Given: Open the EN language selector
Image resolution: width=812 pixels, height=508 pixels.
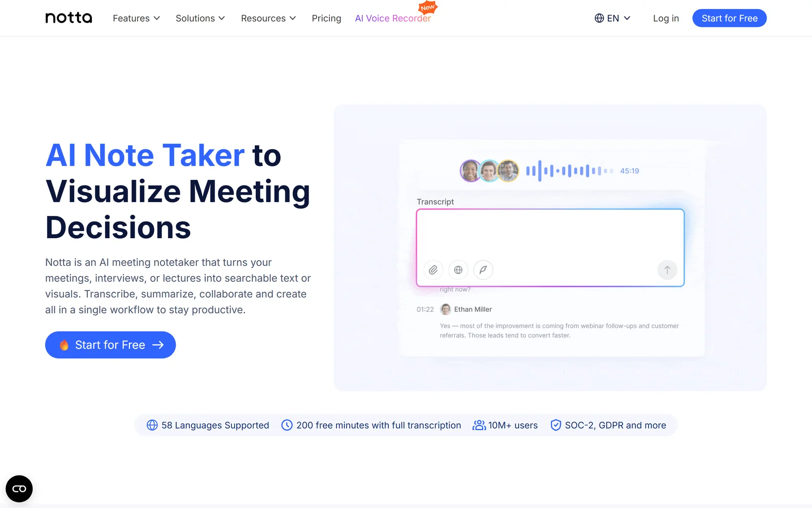Looking at the screenshot, I should click(613, 18).
